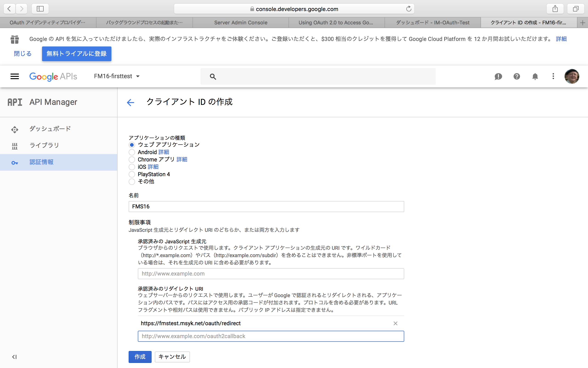This screenshot has height=368, width=588.
Task: Open the notifications bell
Action: point(535,76)
